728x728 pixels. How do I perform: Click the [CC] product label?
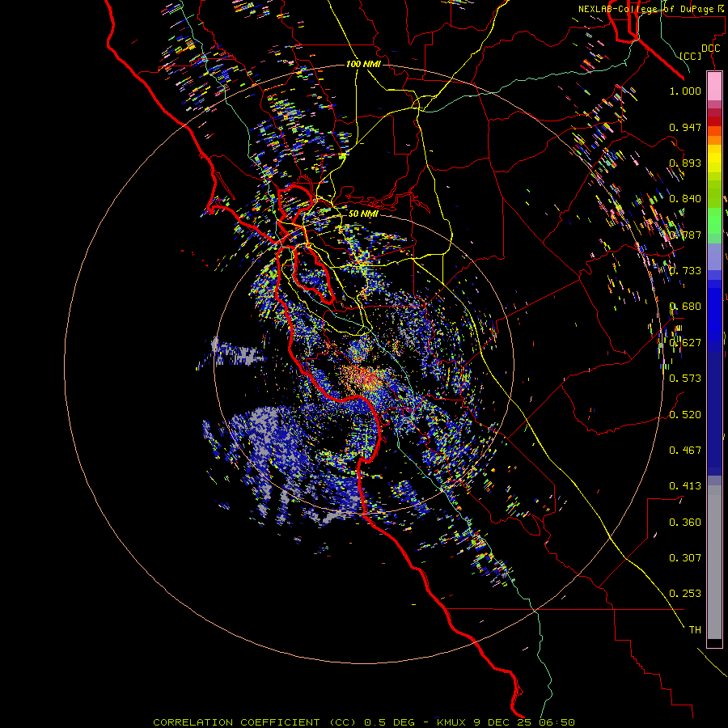coord(691,56)
